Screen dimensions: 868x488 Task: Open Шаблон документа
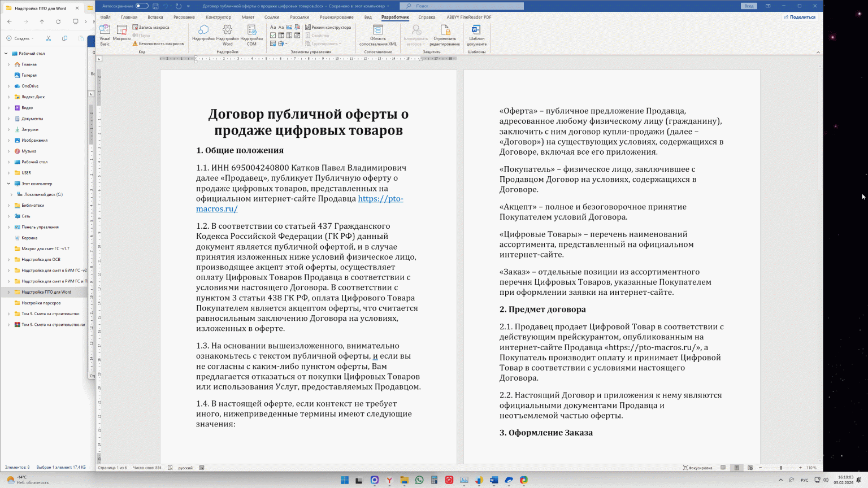click(476, 36)
